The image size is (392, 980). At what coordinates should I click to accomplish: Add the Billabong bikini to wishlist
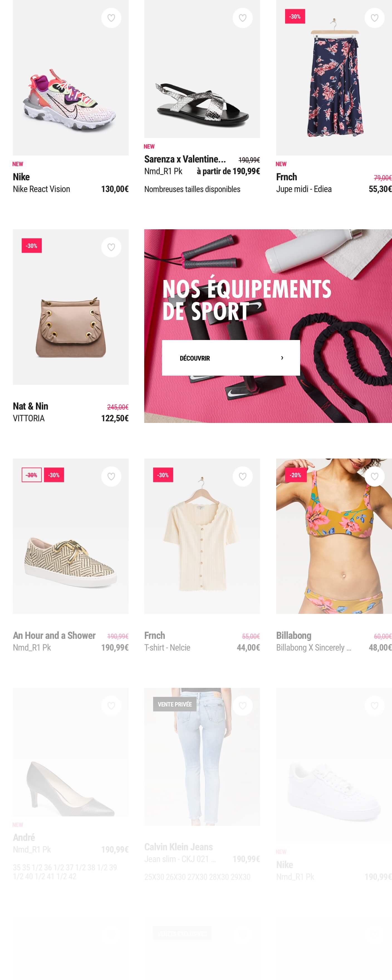[x=374, y=476]
